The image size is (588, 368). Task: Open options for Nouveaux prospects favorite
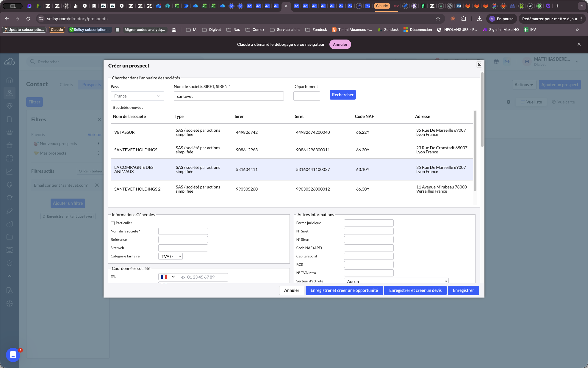[98, 144]
